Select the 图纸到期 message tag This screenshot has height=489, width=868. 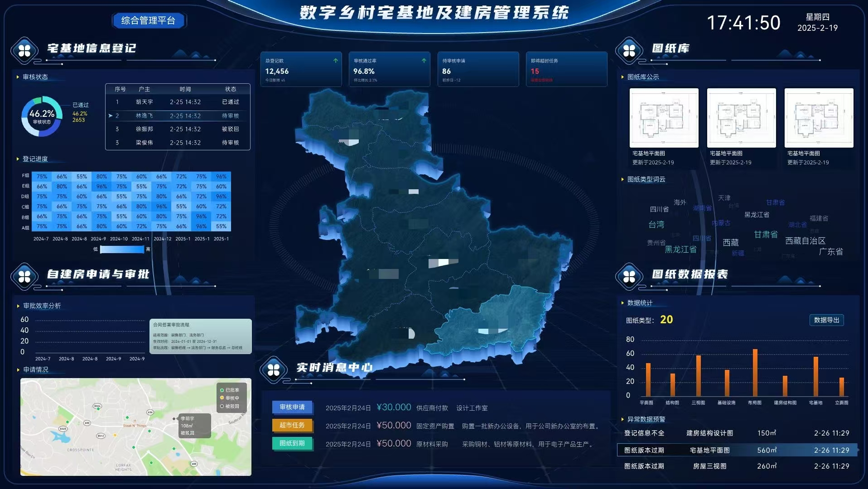coord(292,444)
